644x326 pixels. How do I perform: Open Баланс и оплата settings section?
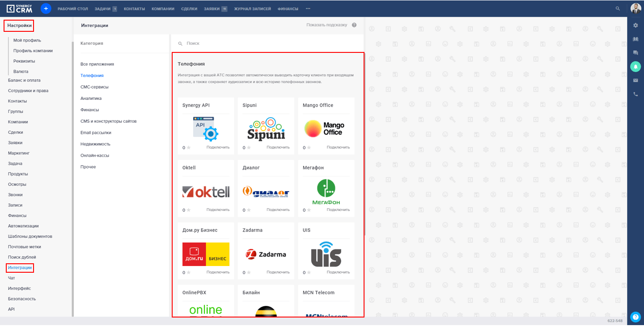tap(24, 80)
